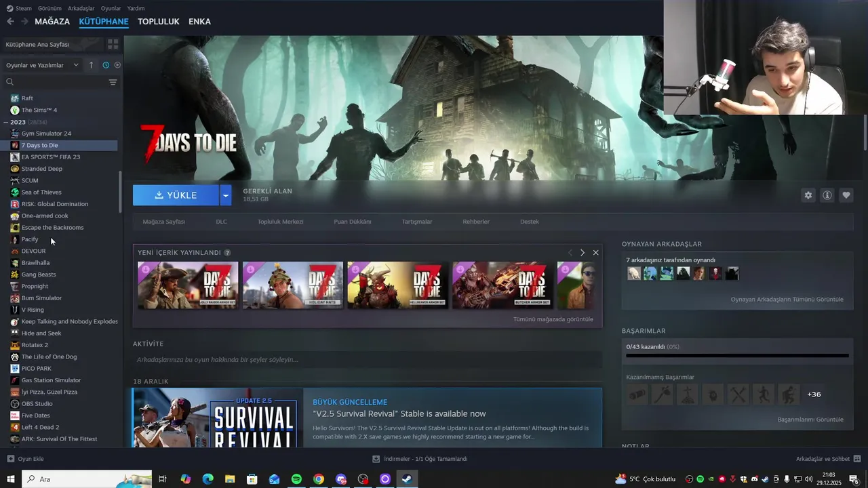Click the game list scrollbar

[x=120, y=191]
